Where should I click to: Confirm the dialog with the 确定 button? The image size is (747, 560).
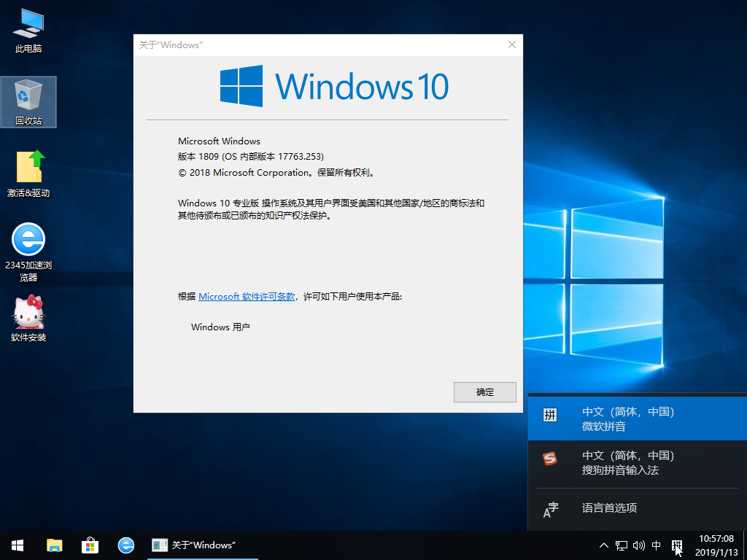click(x=485, y=392)
